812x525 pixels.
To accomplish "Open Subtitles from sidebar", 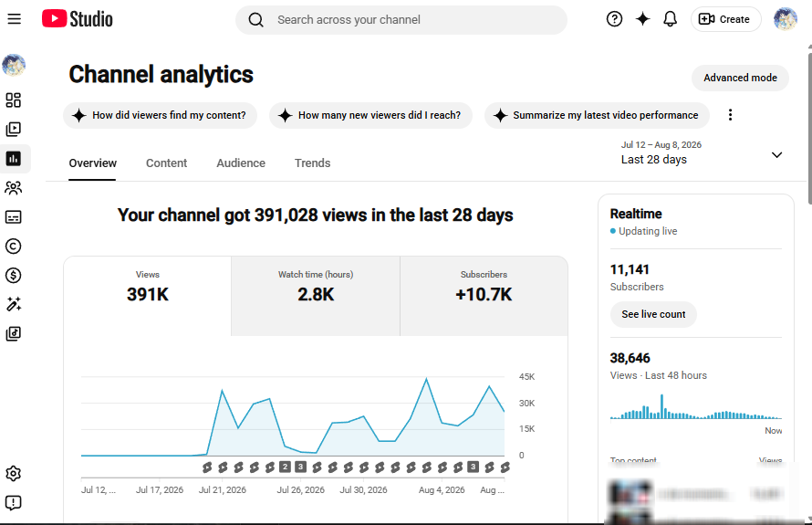I will pyautogui.click(x=14, y=216).
